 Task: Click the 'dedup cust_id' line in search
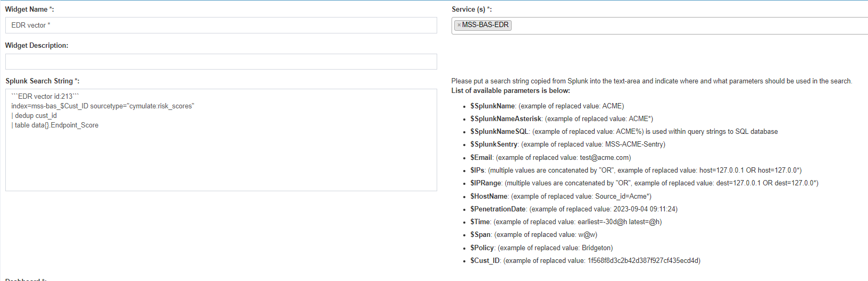[x=34, y=115]
